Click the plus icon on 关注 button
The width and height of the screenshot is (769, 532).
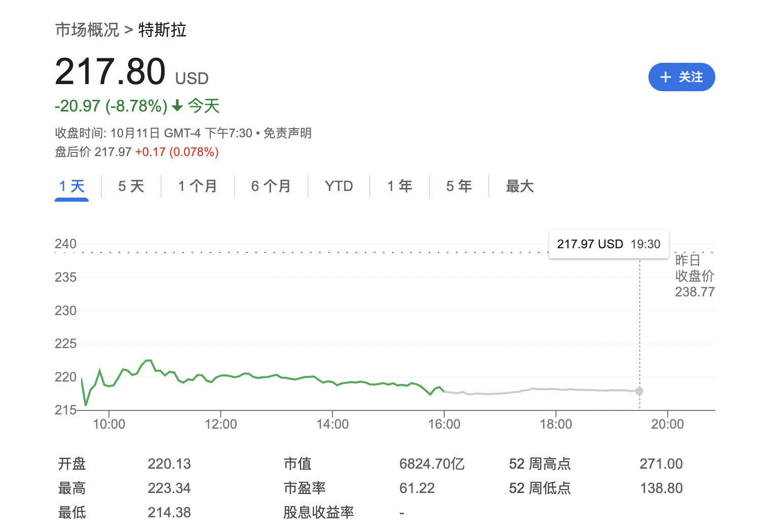(x=666, y=77)
